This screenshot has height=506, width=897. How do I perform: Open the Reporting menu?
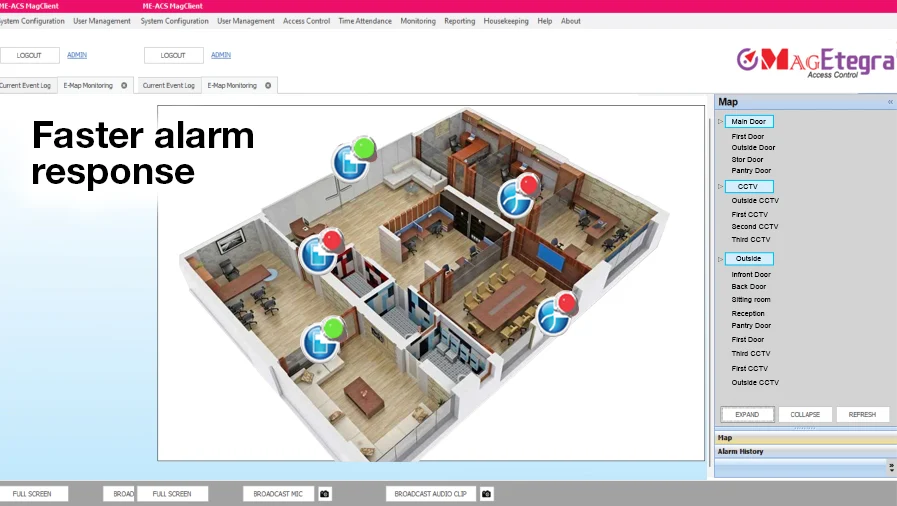pos(459,21)
